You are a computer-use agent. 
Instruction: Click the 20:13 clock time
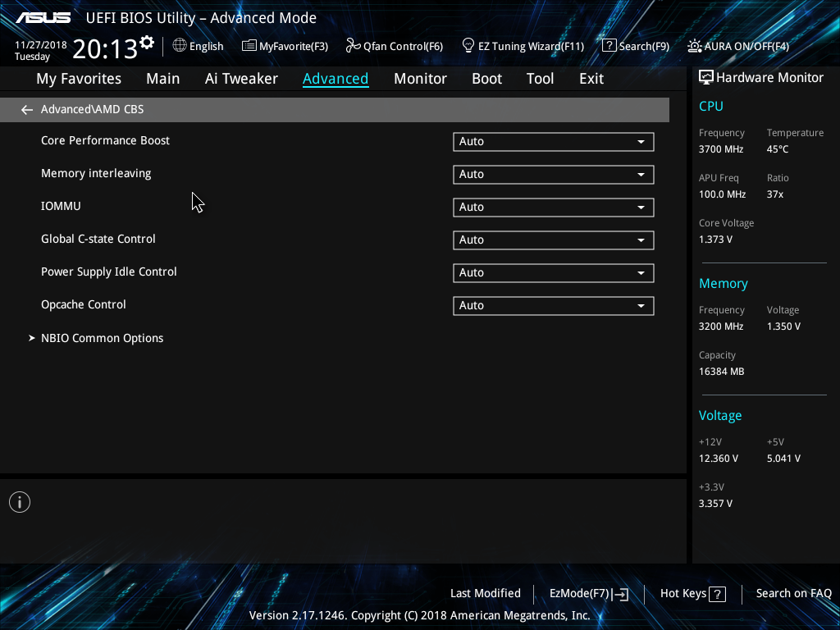point(105,49)
